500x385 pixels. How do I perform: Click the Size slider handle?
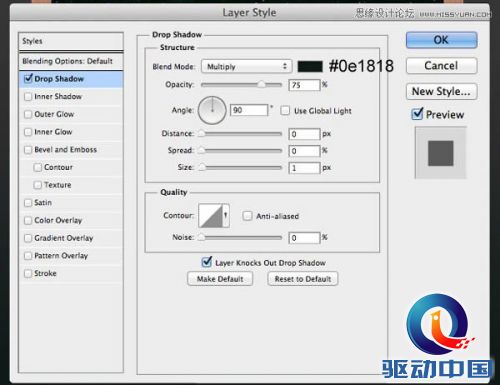[x=201, y=167]
